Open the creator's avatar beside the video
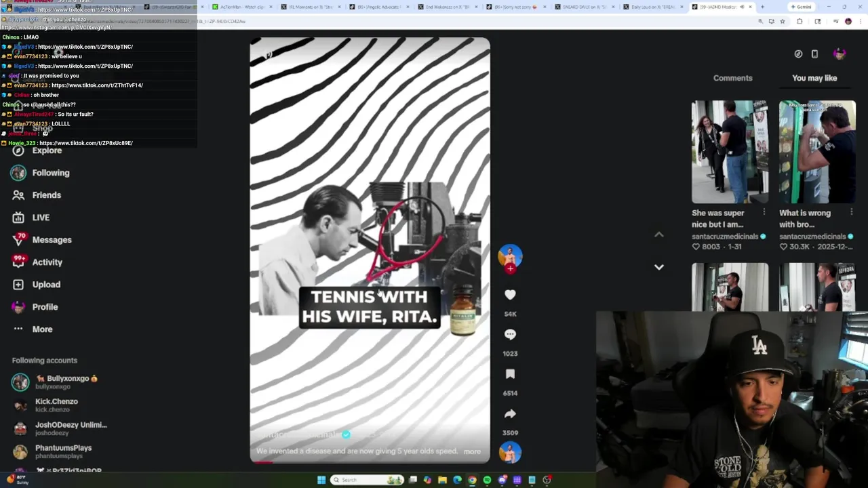This screenshot has height=488, width=868. pyautogui.click(x=510, y=256)
